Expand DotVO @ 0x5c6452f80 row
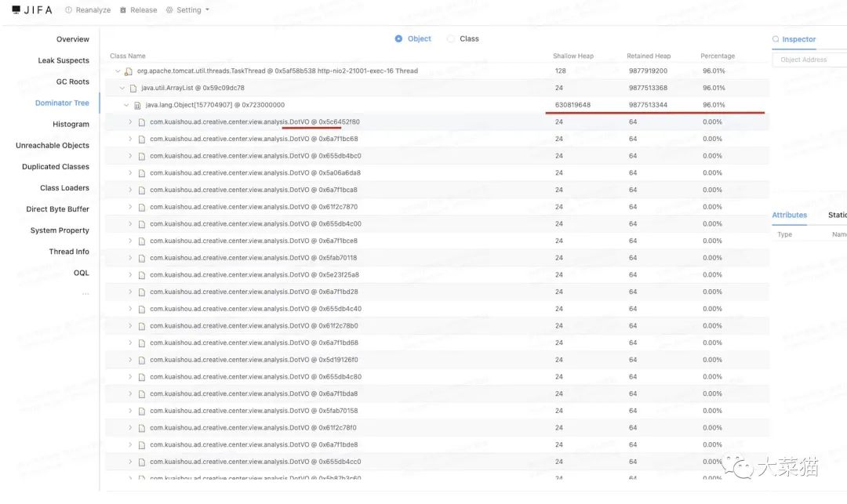847x504 pixels. click(130, 122)
